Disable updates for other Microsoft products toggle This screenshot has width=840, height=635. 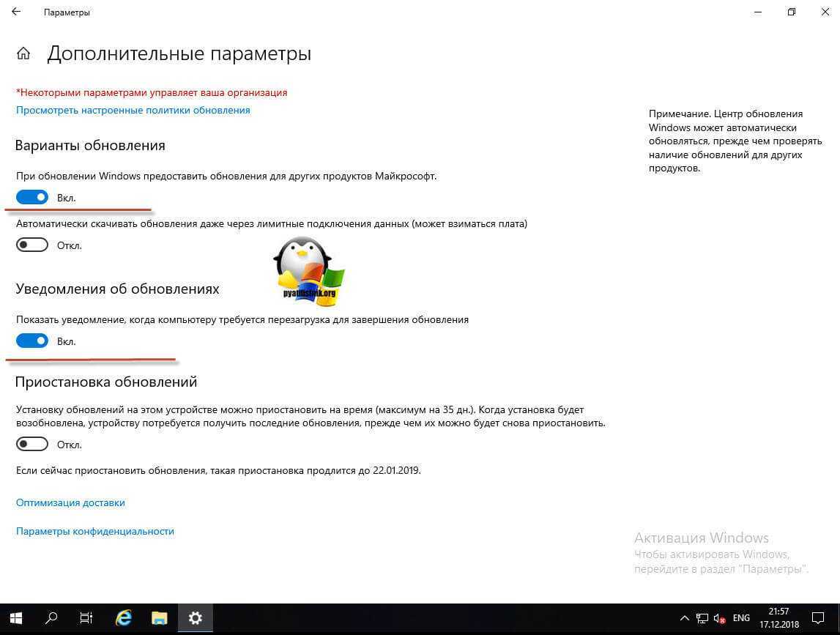click(x=32, y=197)
